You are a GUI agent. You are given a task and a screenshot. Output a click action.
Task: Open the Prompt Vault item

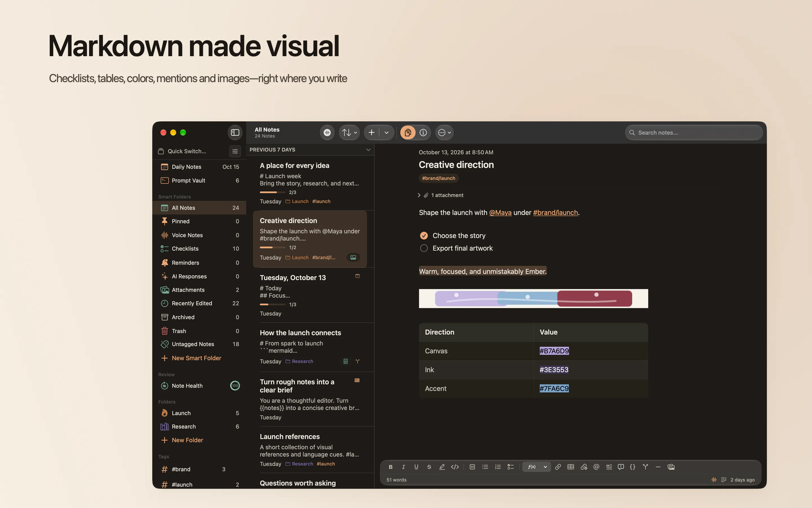coord(200,180)
